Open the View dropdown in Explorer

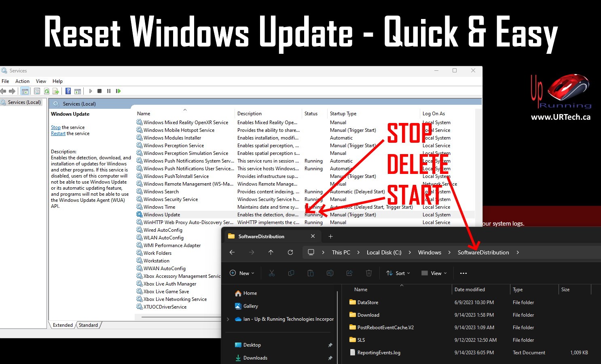coord(434,273)
